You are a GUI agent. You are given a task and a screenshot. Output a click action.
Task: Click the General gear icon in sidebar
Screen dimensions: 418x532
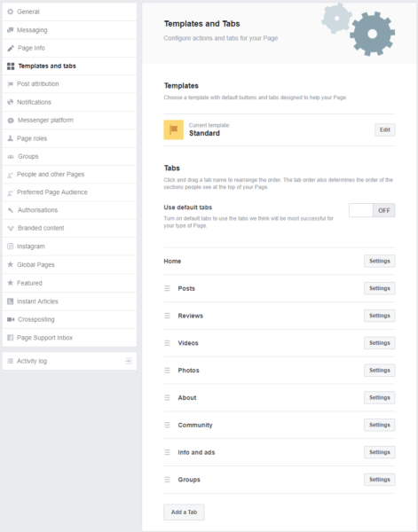tap(10, 12)
